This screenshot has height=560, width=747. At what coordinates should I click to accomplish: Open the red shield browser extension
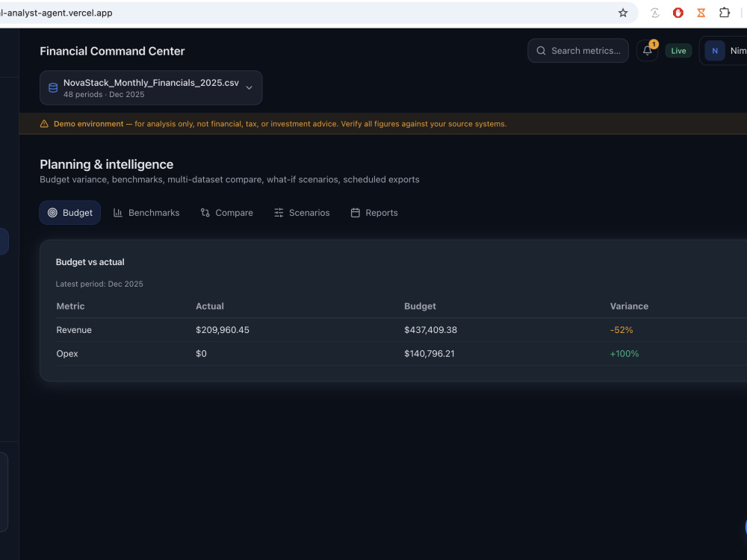[678, 13]
